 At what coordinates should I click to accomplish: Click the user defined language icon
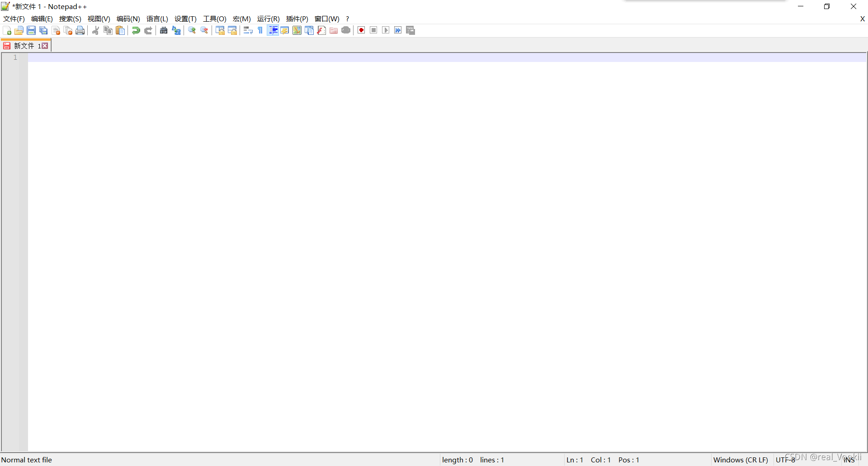point(285,30)
